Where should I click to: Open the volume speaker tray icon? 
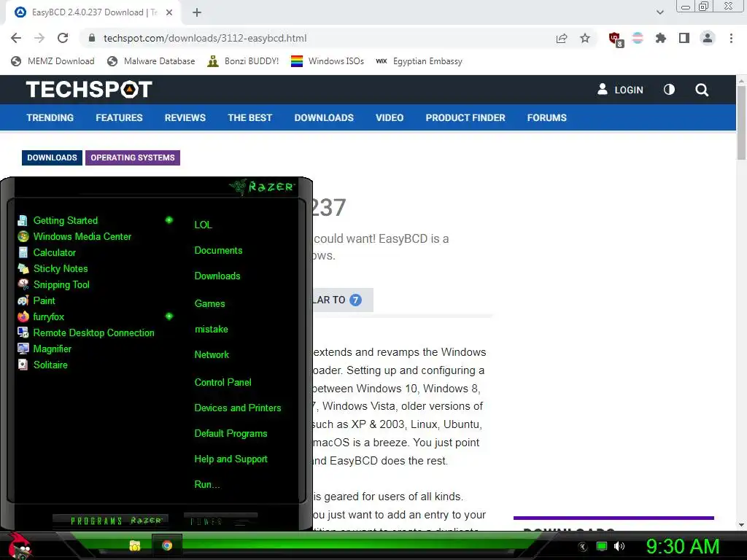(x=619, y=546)
